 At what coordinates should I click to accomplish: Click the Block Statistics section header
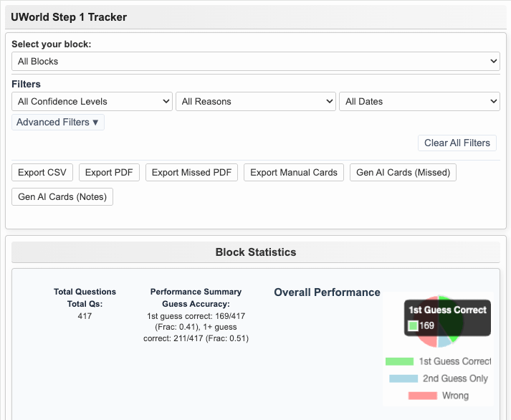[255, 252]
